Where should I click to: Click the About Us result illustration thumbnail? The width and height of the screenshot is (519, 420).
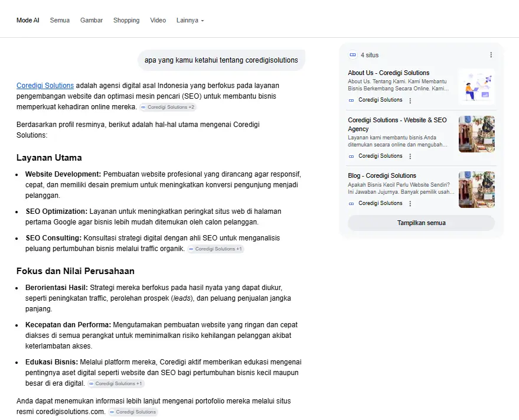(476, 87)
